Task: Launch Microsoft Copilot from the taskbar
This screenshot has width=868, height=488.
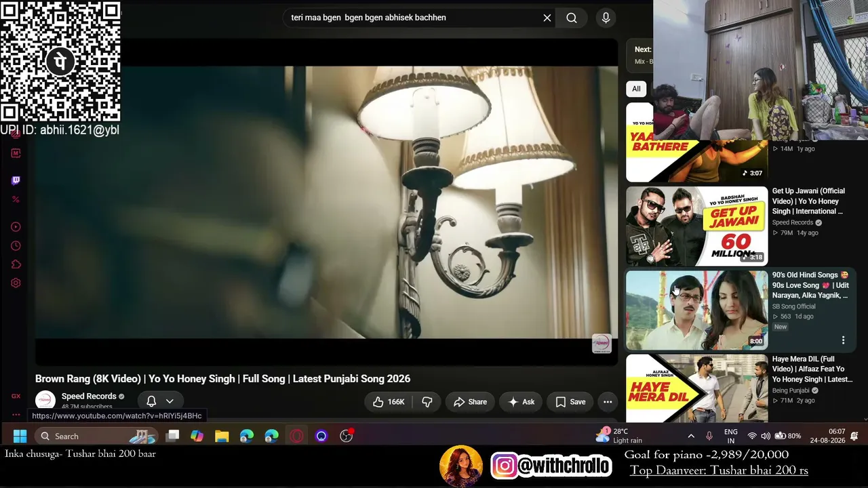Action: coord(197,436)
